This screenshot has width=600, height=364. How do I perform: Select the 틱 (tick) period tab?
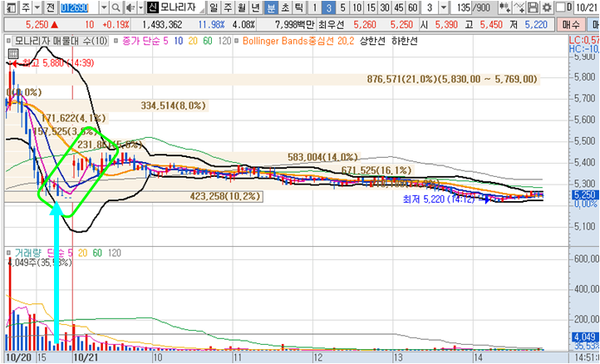coord(299,7)
